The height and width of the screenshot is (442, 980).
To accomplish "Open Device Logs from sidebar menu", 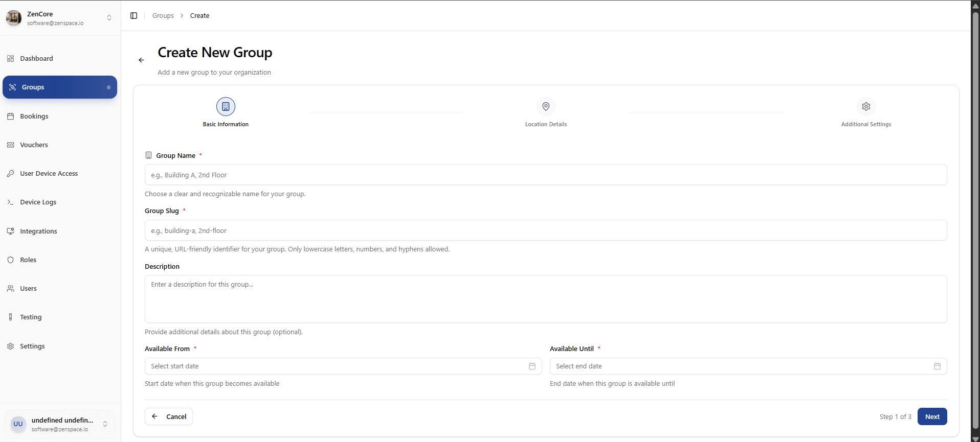I will coord(60,202).
